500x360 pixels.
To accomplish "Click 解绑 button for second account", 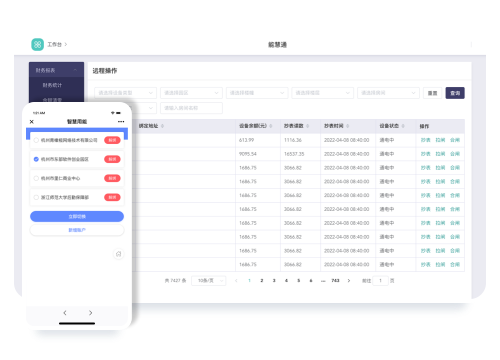I will [112, 159].
